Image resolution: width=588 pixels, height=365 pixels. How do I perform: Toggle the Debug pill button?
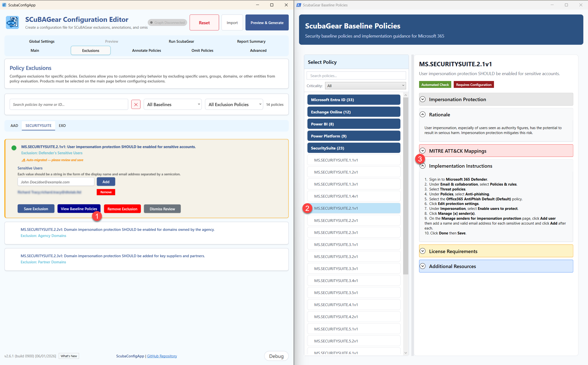coord(276,356)
